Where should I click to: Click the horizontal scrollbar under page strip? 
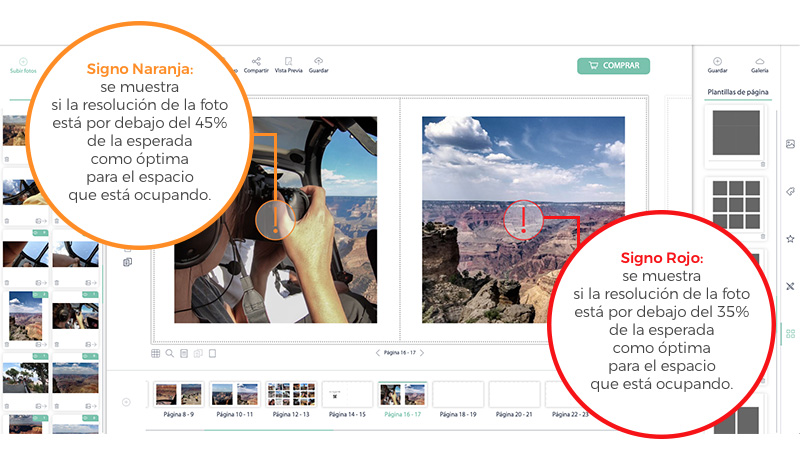click(x=268, y=430)
